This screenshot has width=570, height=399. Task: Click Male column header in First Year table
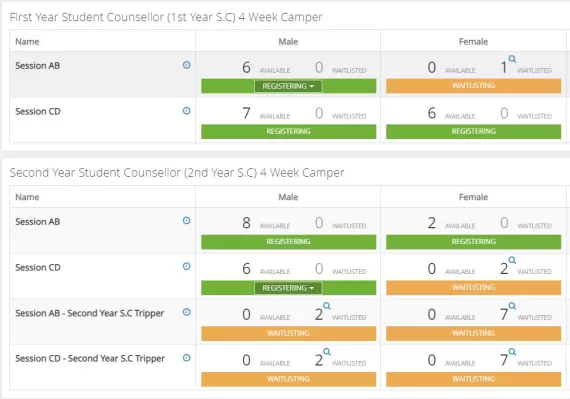point(288,42)
